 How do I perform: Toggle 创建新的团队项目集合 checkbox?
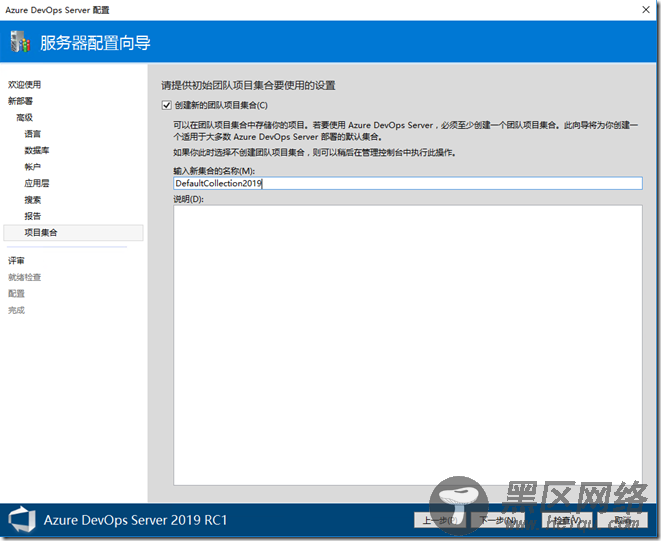coord(167,105)
